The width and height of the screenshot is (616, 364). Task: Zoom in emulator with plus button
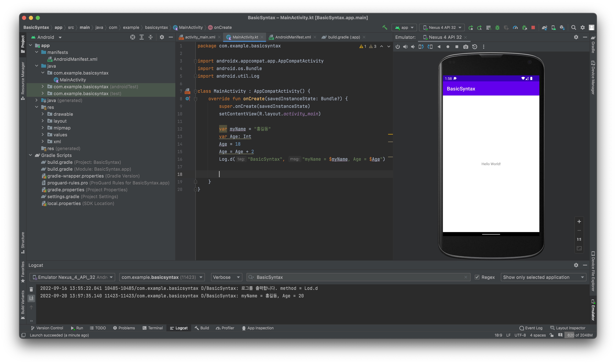point(579,221)
